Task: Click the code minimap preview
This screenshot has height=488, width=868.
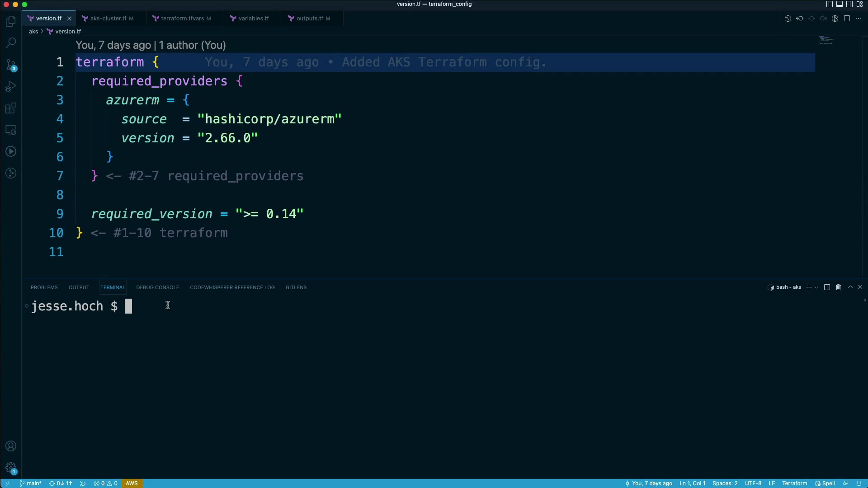Action: (826, 41)
